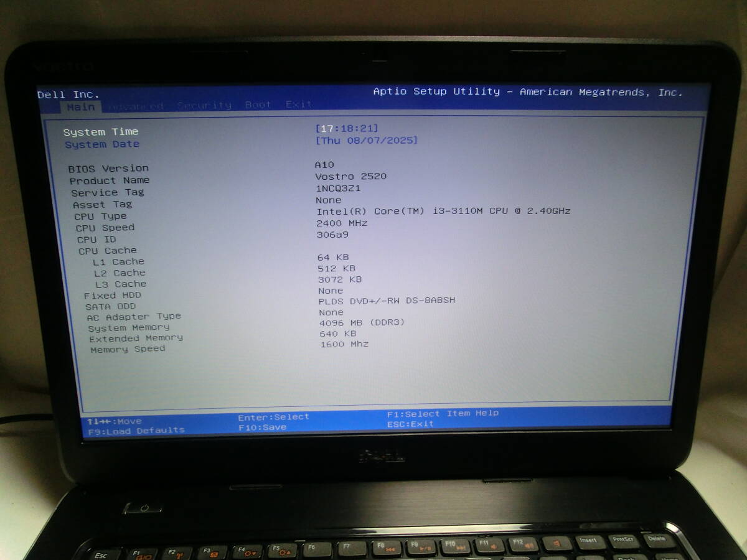Select the Main tab
This screenshot has width=747, height=560.
coord(81,107)
